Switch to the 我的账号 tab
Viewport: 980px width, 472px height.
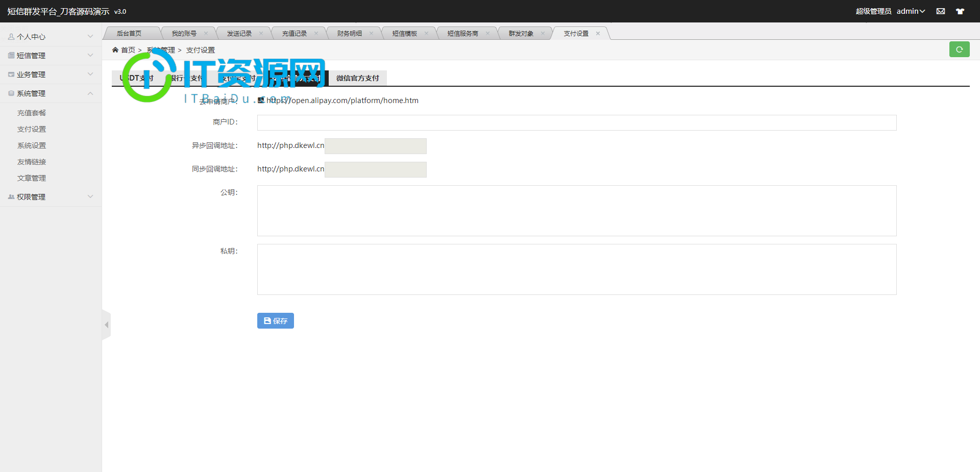click(x=184, y=33)
